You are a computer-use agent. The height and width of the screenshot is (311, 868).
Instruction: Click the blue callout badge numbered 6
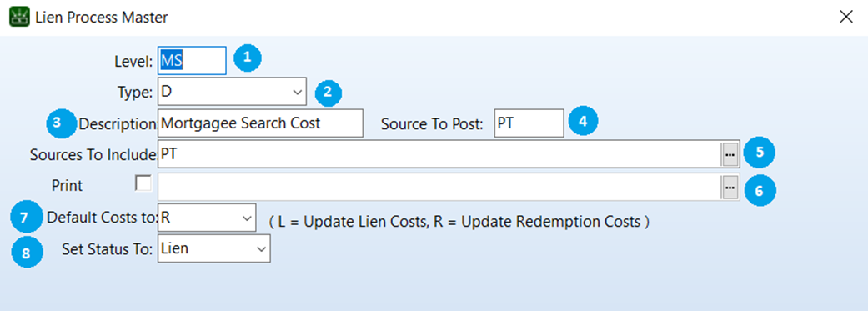760,191
